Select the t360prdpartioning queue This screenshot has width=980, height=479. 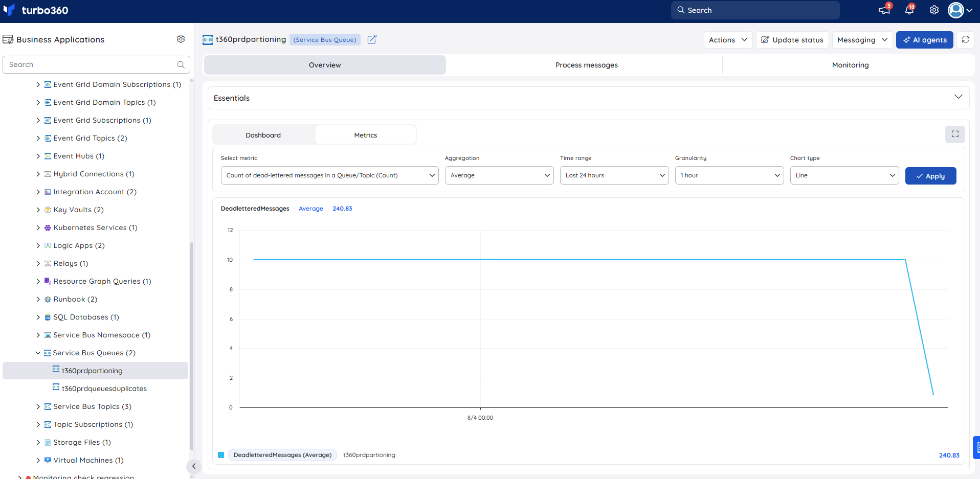coord(95,371)
